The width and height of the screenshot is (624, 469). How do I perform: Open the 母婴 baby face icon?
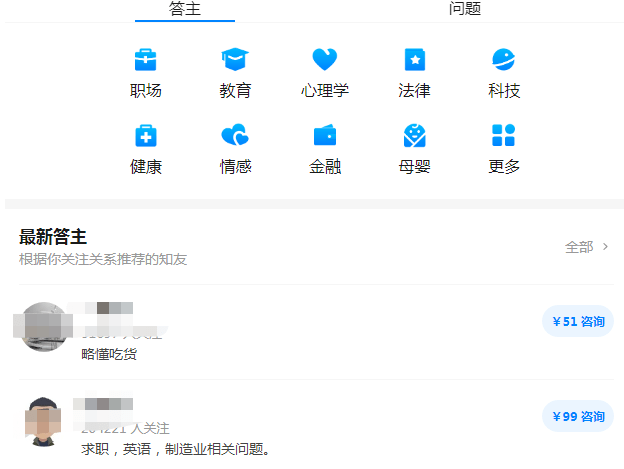pyautogui.click(x=414, y=135)
